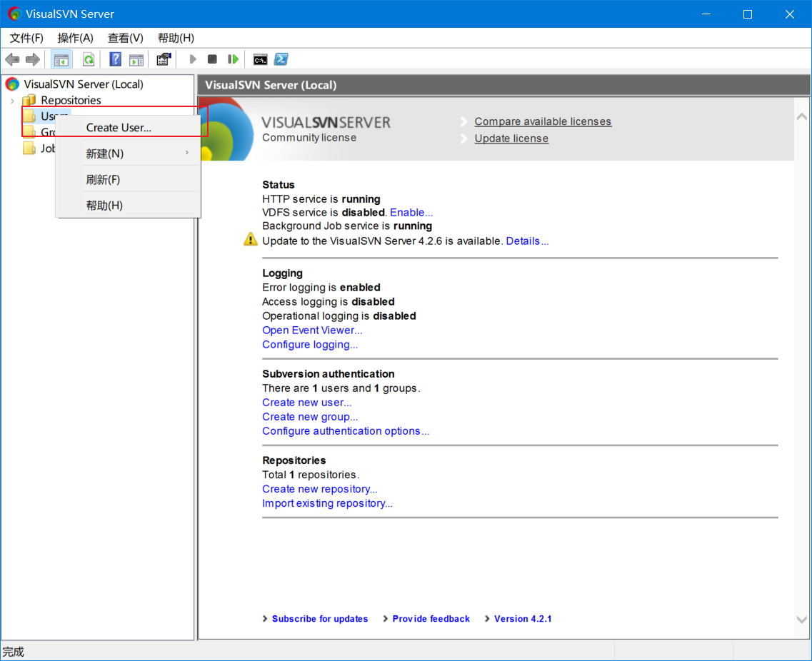Open Help via the question mark icon
This screenshot has width=812, height=661.
point(115,59)
